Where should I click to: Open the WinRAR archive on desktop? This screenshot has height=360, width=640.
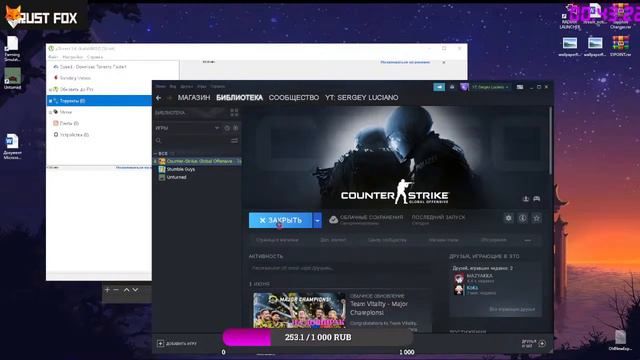tap(620, 46)
